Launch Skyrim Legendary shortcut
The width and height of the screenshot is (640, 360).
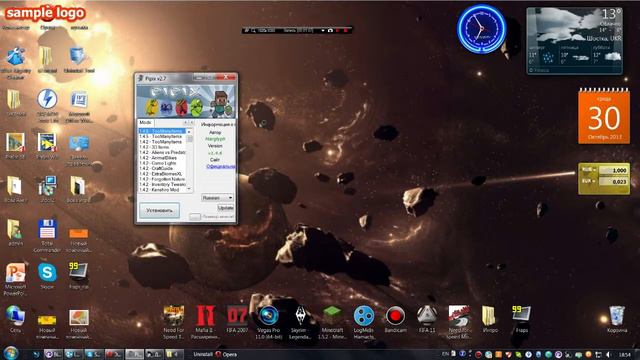300,322
